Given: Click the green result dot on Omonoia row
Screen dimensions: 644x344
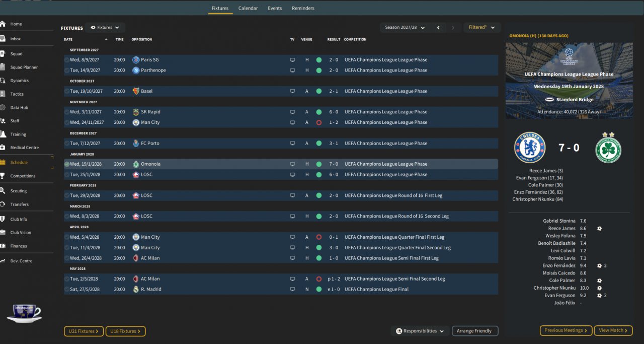Looking at the screenshot, I should [x=319, y=164].
